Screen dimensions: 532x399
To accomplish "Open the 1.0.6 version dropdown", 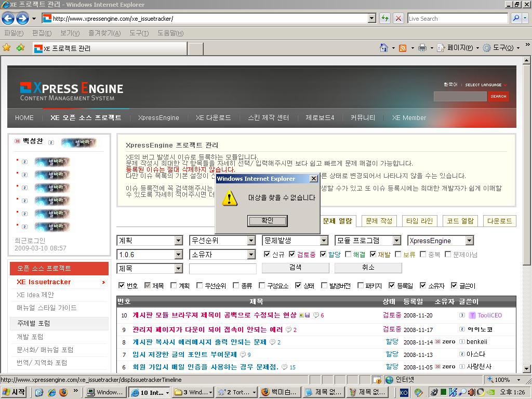I will tap(150, 255).
